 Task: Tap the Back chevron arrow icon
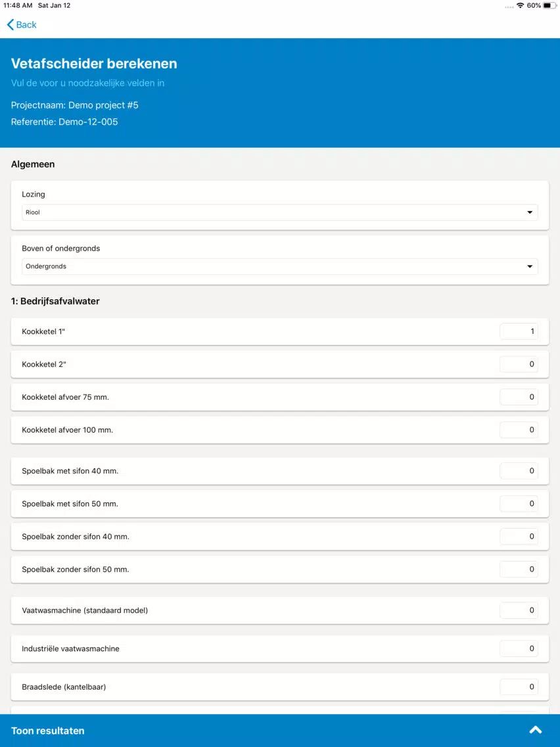point(10,25)
